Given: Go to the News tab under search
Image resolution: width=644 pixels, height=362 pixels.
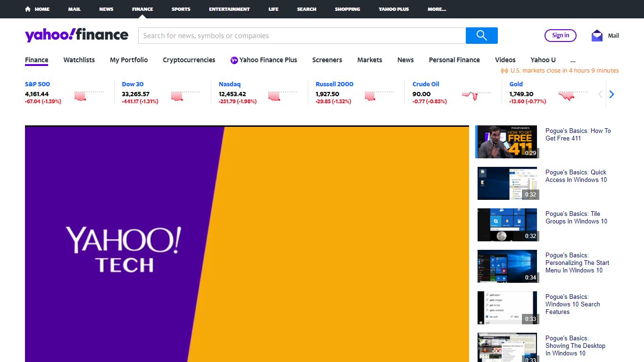Looking at the screenshot, I should coord(405,60).
